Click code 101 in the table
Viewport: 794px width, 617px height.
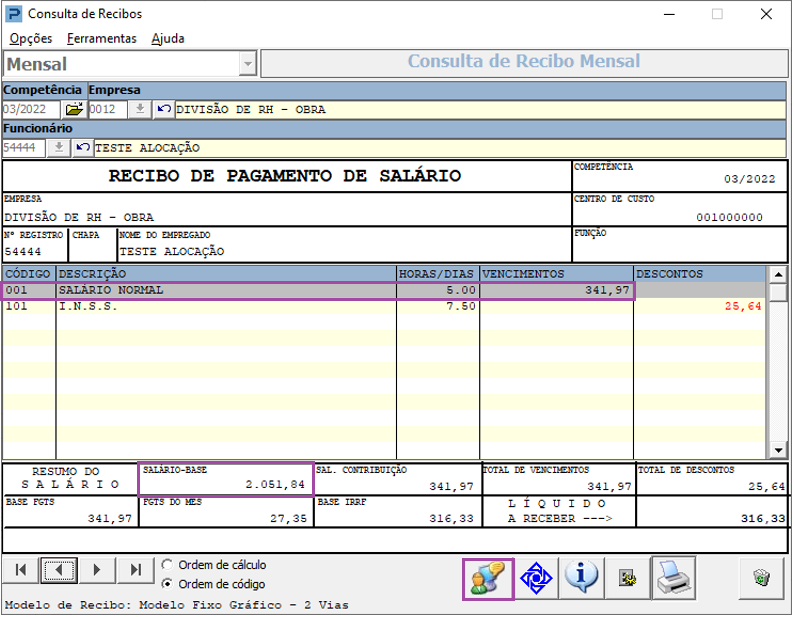coord(17,306)
